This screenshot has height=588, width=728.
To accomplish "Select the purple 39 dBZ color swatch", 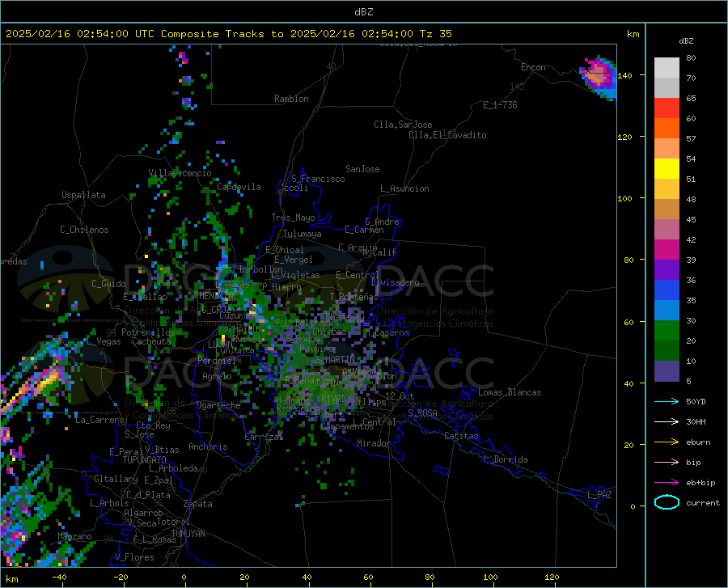I will coord(667,270).
